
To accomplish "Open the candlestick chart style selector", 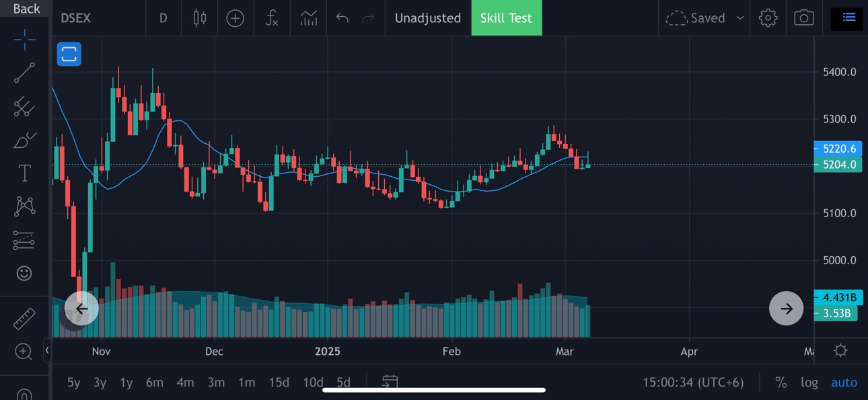I will tap(200, 18).
